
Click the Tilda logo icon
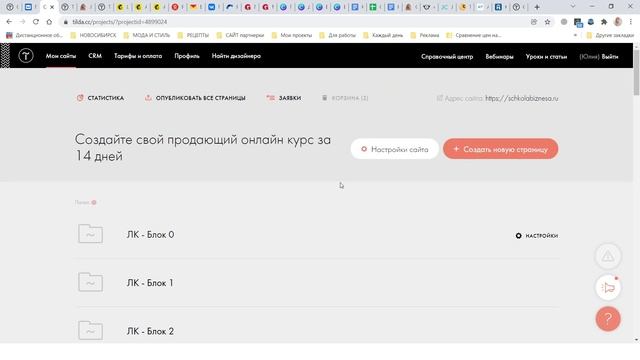click(26, 56)
